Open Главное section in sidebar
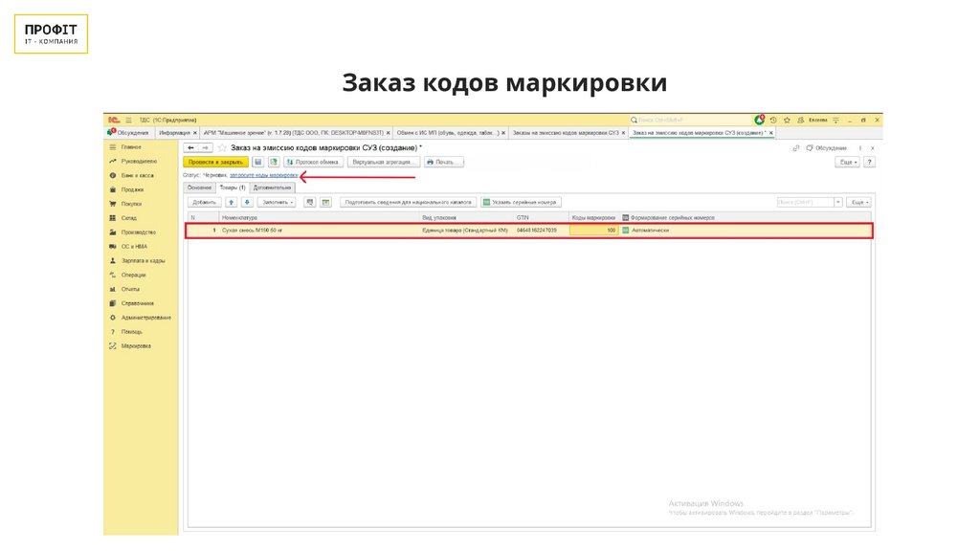The image size is (980, 551). [131, 147]
